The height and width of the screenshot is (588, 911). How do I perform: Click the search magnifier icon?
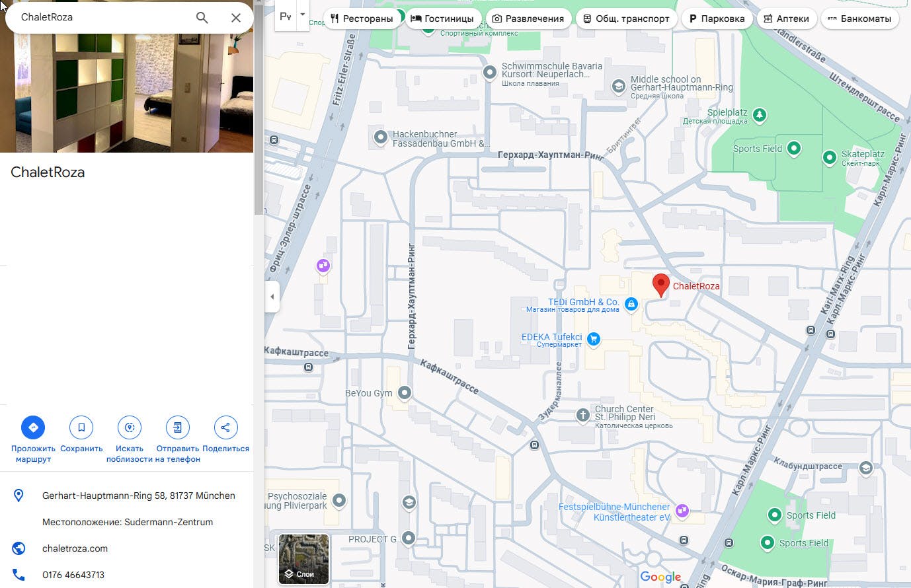click(202, 18)
